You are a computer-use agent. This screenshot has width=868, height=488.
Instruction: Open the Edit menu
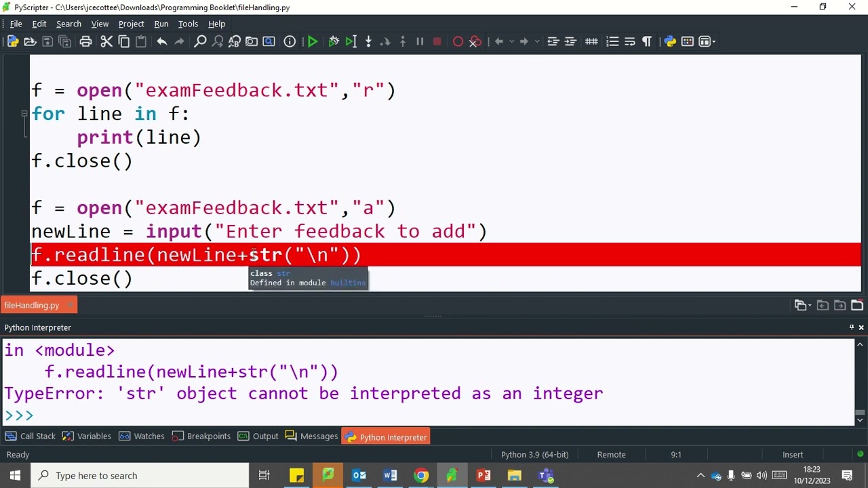(x=39, y=24)
